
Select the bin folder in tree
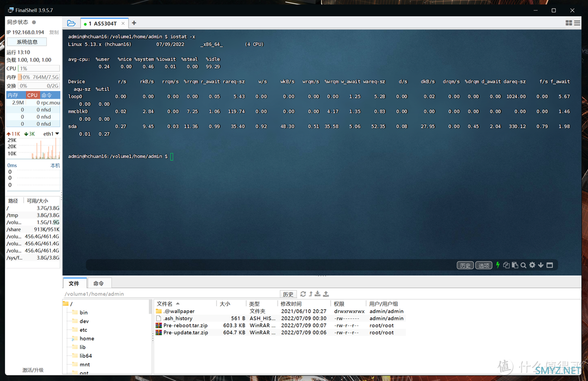[79, 312]
